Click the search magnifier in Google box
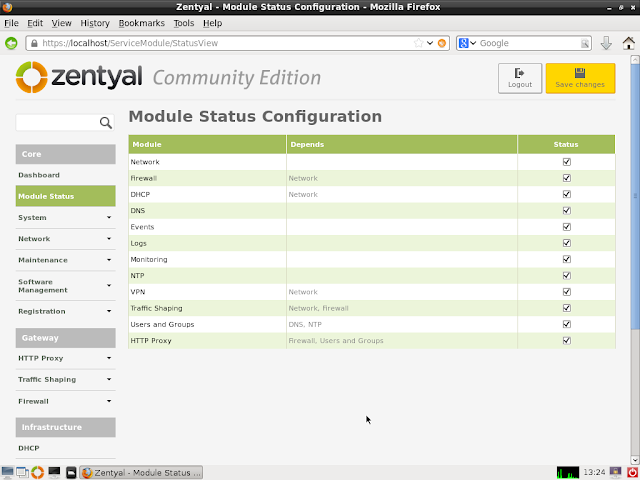 click(x=584, y=43)
